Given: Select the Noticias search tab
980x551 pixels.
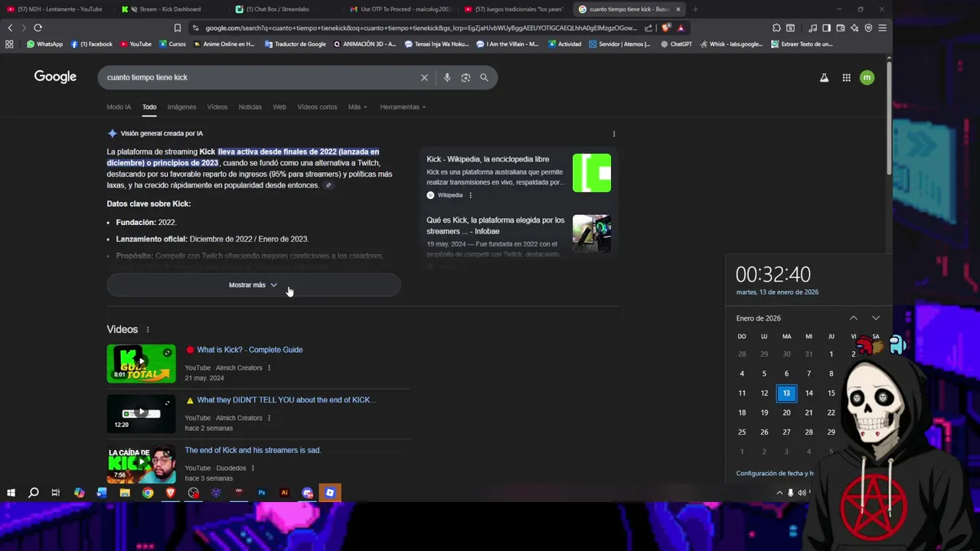Looking at the screenshot, I should pos(250,107).
